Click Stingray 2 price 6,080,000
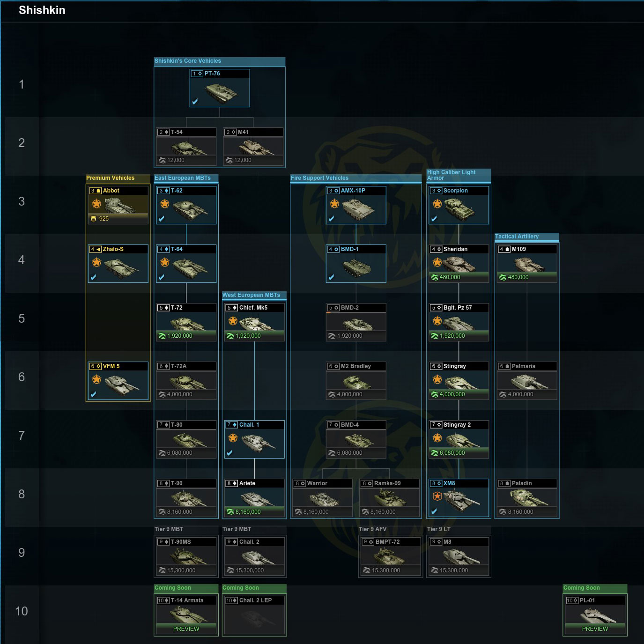Viewport: 644px width, 644px height. pos(448,453)
